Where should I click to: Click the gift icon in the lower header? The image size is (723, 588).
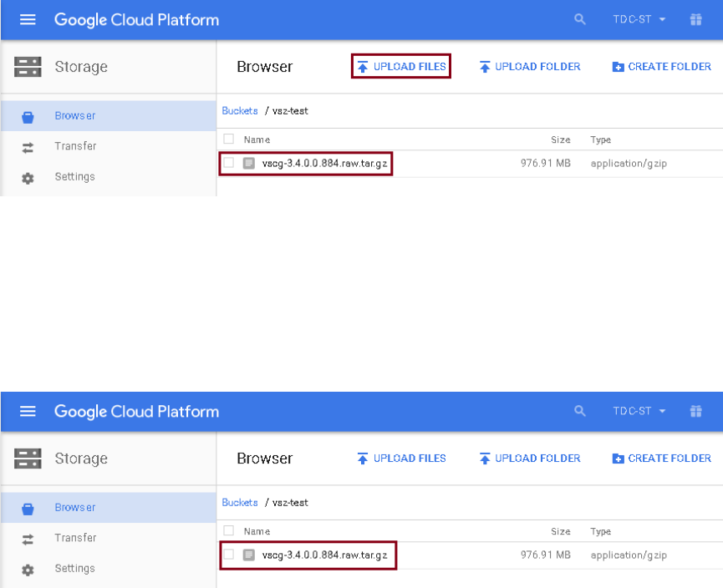pyautogui.click(x=695, y=411)
